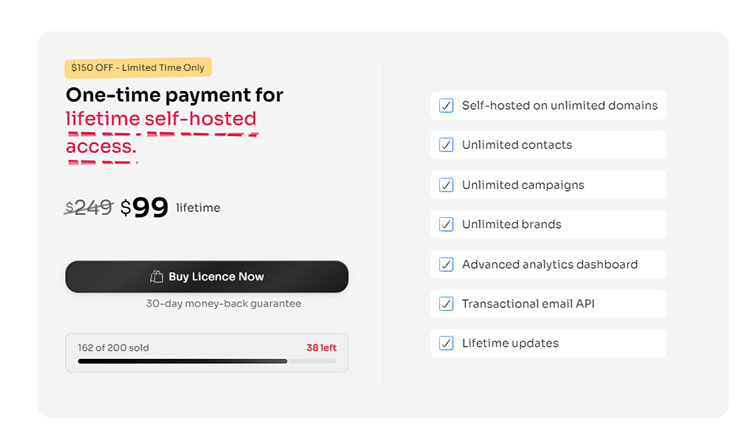Image resolution: width=750 pixels, height=447 pixels.
Task: Click the crossed-out $249 price
Action: 88,208
